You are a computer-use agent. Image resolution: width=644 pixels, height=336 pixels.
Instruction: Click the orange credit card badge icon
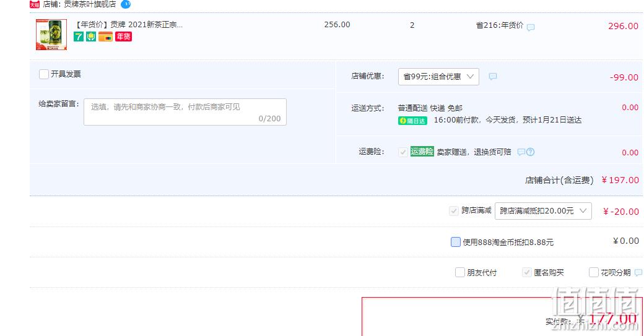click(x=105, y=37)
